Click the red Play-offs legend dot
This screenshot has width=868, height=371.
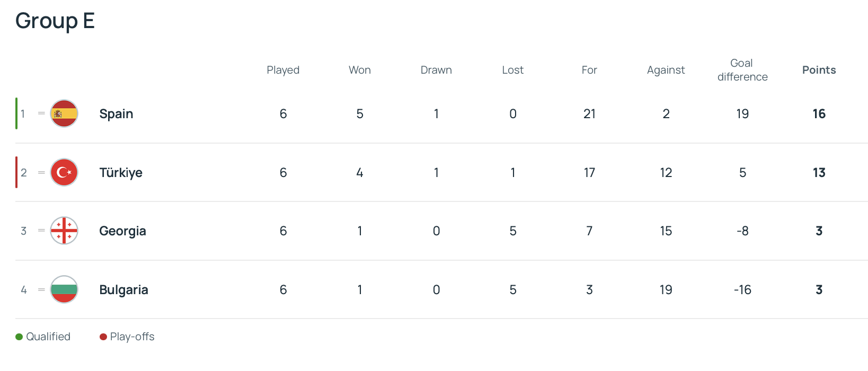click(103, 337)
